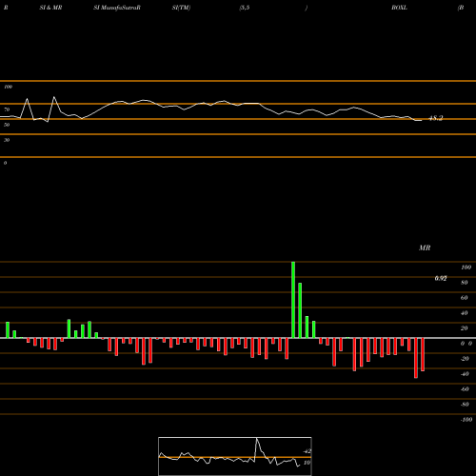
Task: Click the MR panel title
Action: coord(425,248)
